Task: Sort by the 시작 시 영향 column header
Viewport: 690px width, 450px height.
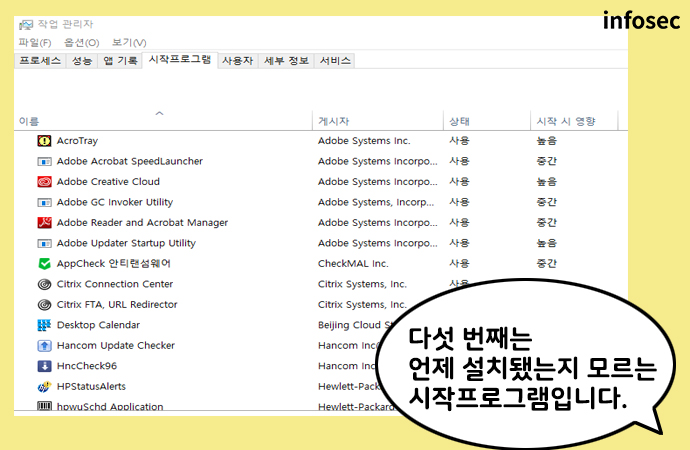Action: coord(574,121)
